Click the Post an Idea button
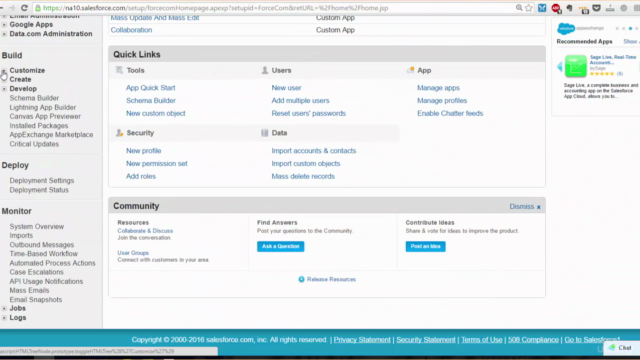The image size is (640, 360). [x=425, y=247]
